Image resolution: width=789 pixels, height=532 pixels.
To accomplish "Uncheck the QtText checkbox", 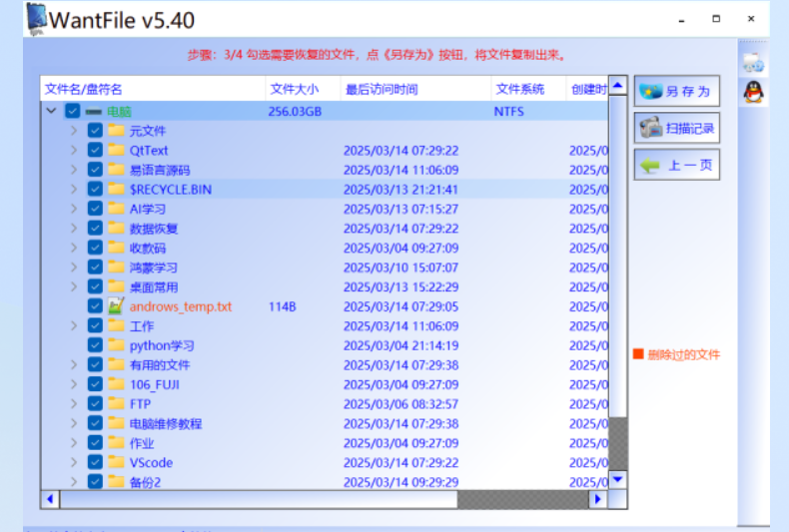I will (x=95, y=150).
